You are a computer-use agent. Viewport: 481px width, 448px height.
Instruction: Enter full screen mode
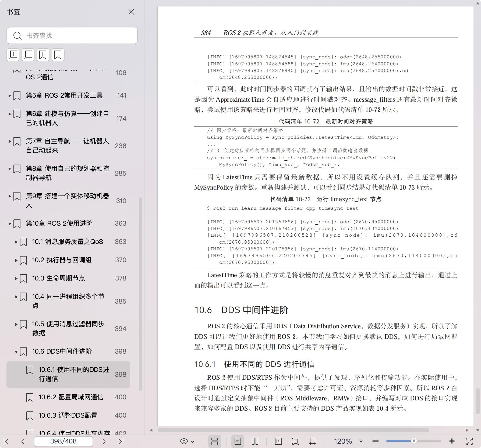[x=469, y=441]
